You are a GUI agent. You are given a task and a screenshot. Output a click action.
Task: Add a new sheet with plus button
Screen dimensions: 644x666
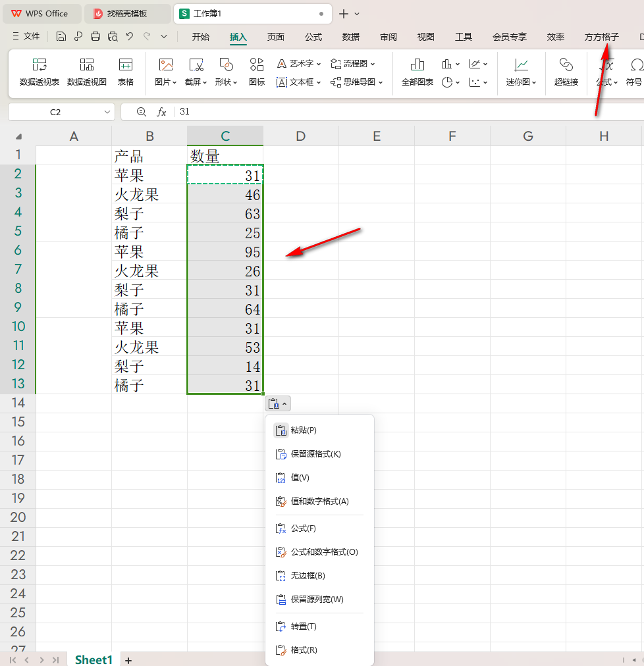[x=128, y=659]
